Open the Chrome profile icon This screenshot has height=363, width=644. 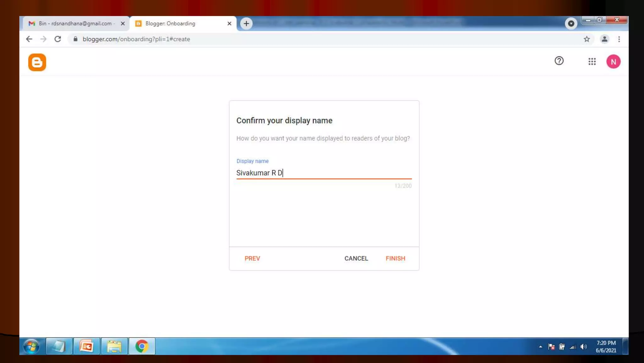point(604,39)
